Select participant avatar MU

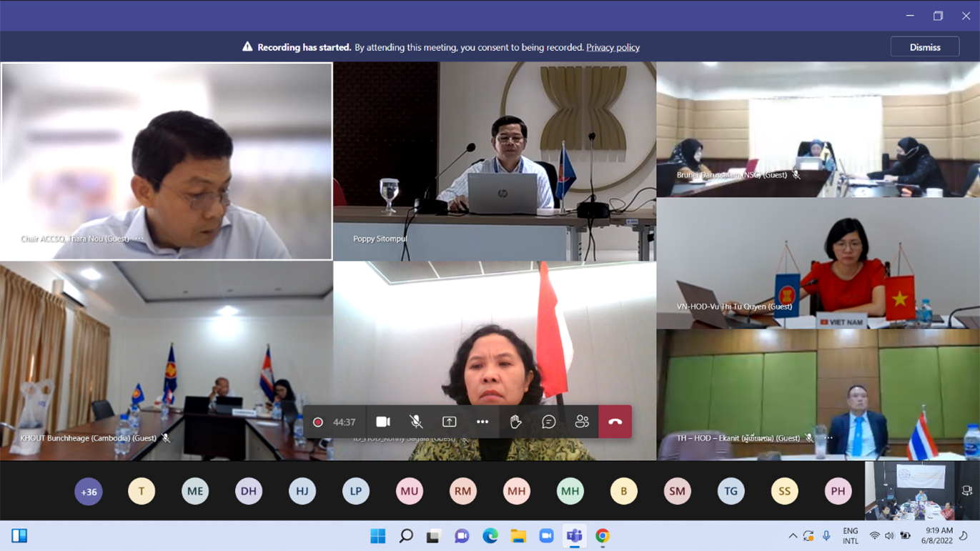point(410,491)
